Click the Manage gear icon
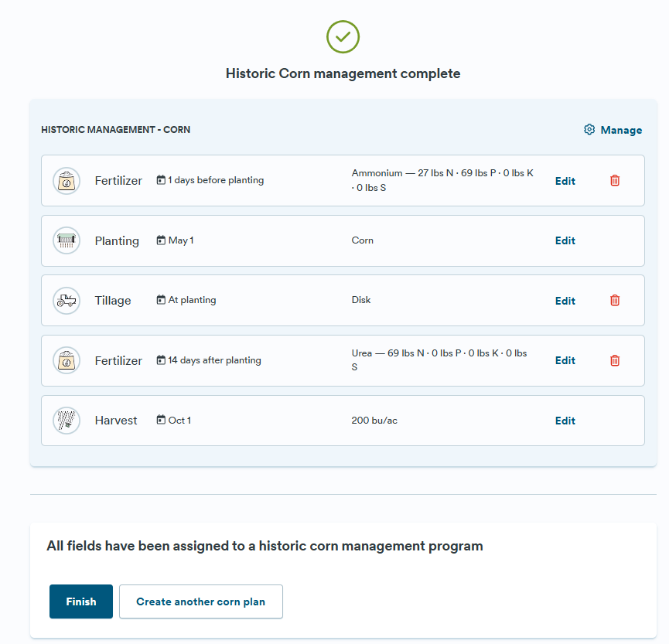 589,130
